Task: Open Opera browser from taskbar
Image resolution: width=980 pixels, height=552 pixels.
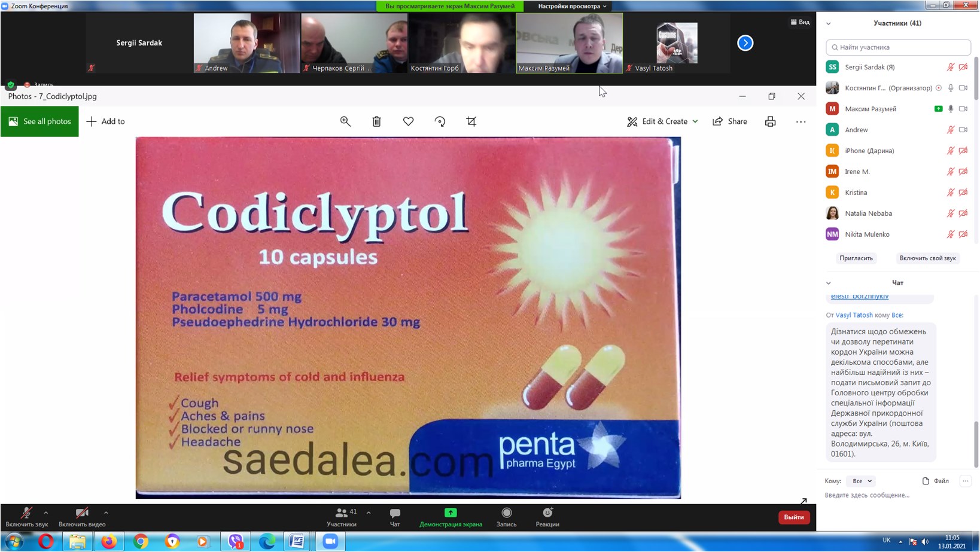Action: coord(46,542)
